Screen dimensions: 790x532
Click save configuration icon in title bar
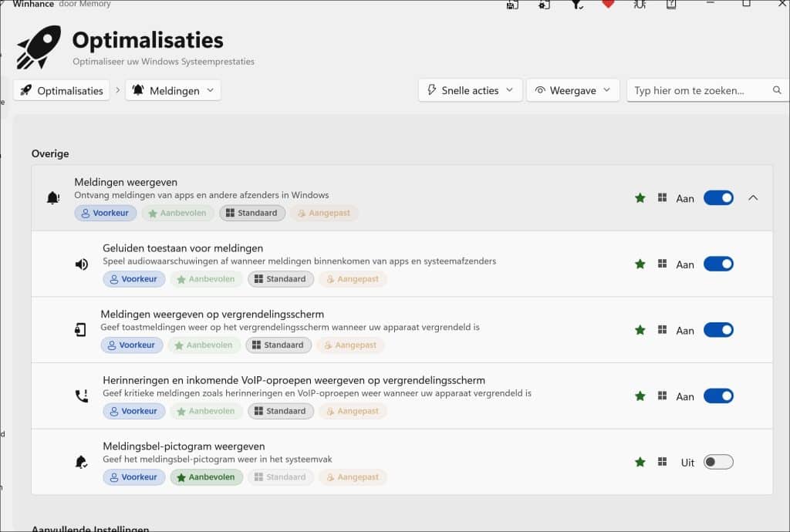[512, 5]
